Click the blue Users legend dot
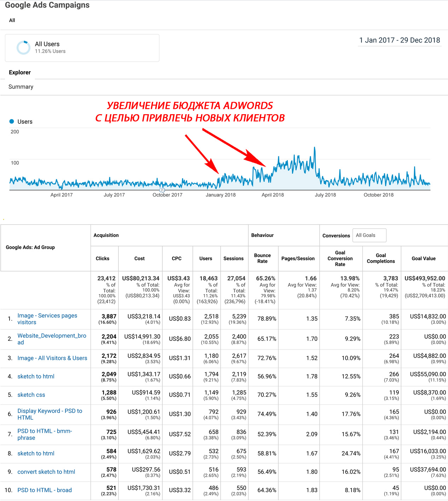This screenshot has width=448, height=501. [12, 121]
